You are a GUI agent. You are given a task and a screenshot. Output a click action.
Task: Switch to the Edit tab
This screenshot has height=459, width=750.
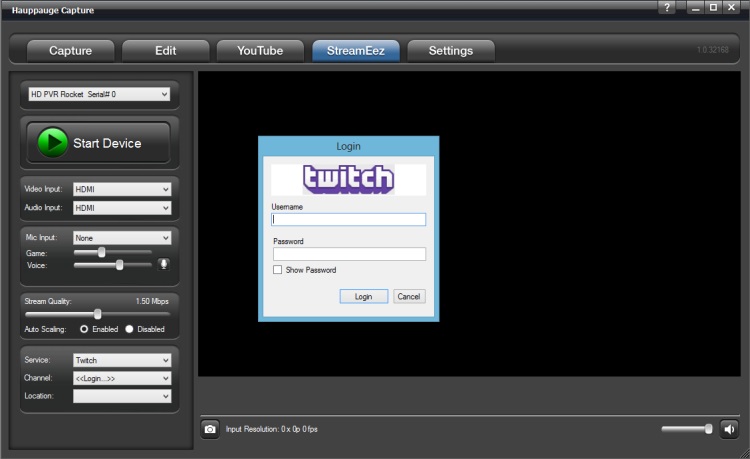(x=165, y=51)
